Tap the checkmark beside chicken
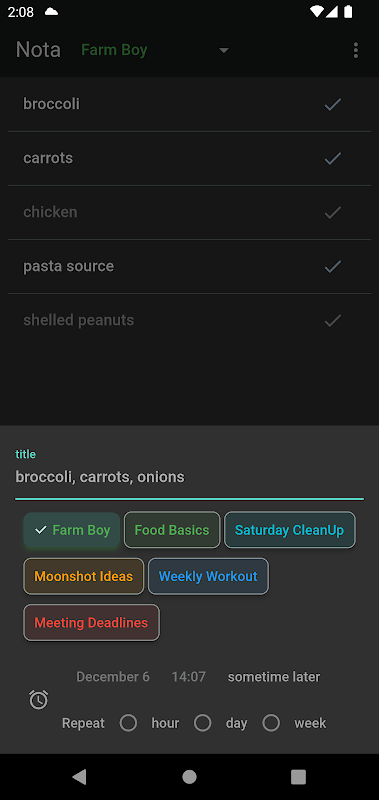The height and width of the screenshot is (800, 379). (x=333, y=212)
